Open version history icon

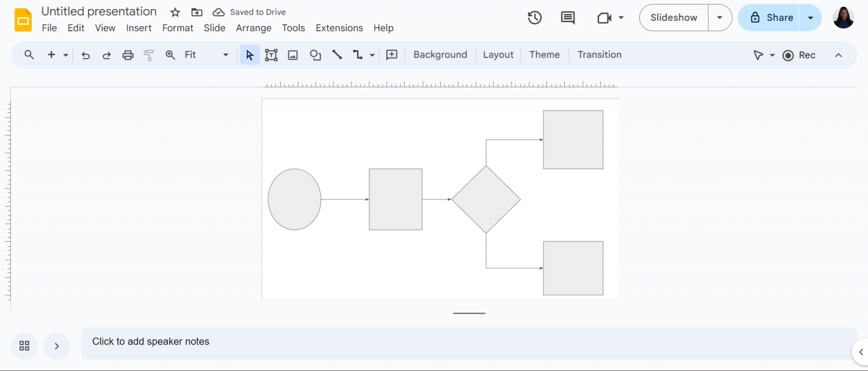pyautogui.click(x=535, y=18)
